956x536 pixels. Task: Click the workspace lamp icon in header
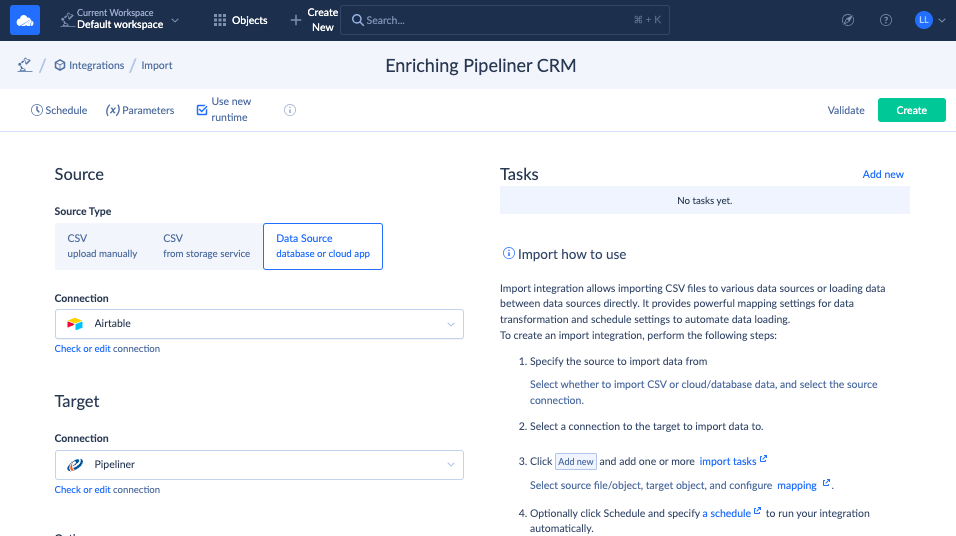pos(67,20)
